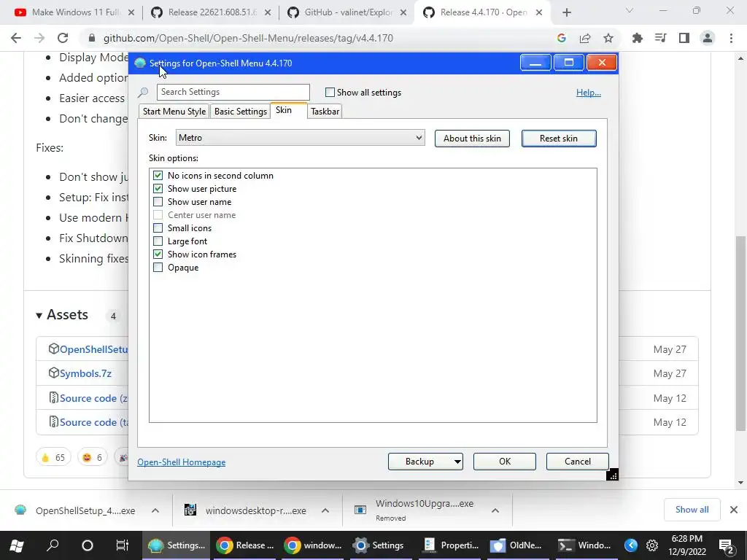Go back in browser history

16,38
